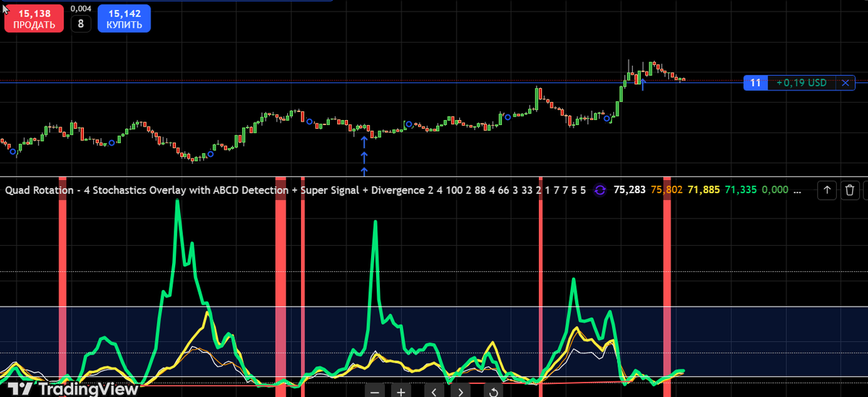The height and width of the screenshot is (397, 868).
Task: Click the orange indicator value 75,802
Action: (x=666, y=190)
